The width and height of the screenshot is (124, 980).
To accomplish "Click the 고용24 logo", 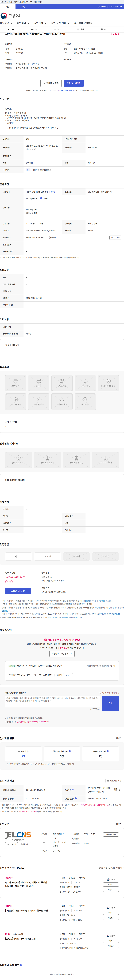I will (11, 16).
